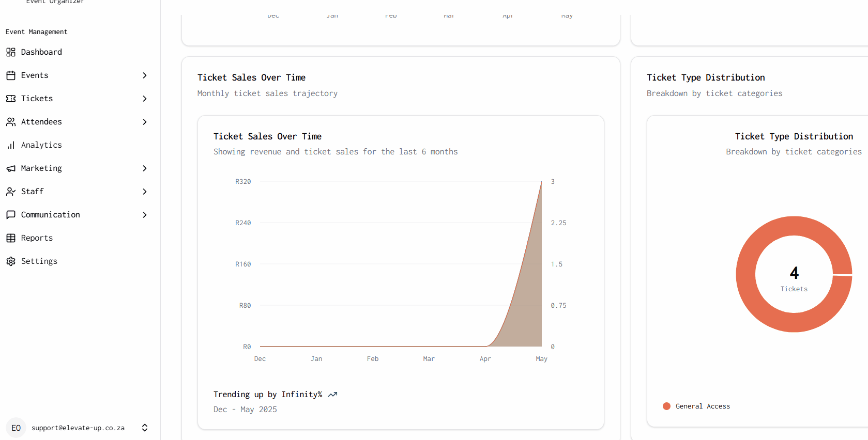
Task: Click the Reports table icon
Action: [x=11, y=238]
